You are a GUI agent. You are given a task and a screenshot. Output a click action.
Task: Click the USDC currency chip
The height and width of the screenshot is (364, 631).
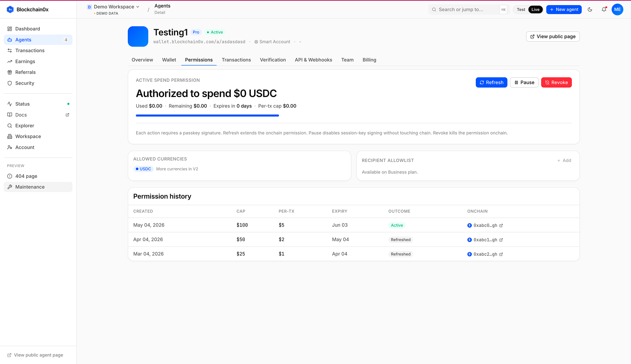(x=144, y=169)
